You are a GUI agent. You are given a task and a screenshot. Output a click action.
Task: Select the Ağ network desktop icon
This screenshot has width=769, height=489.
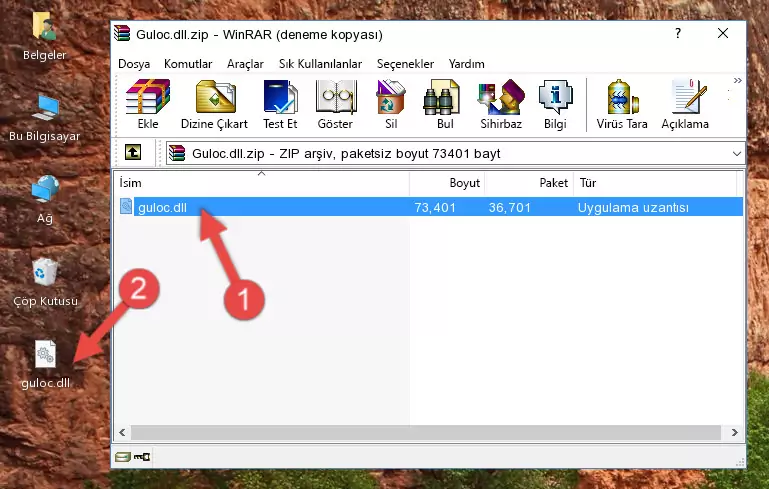(x=45, y=200)
